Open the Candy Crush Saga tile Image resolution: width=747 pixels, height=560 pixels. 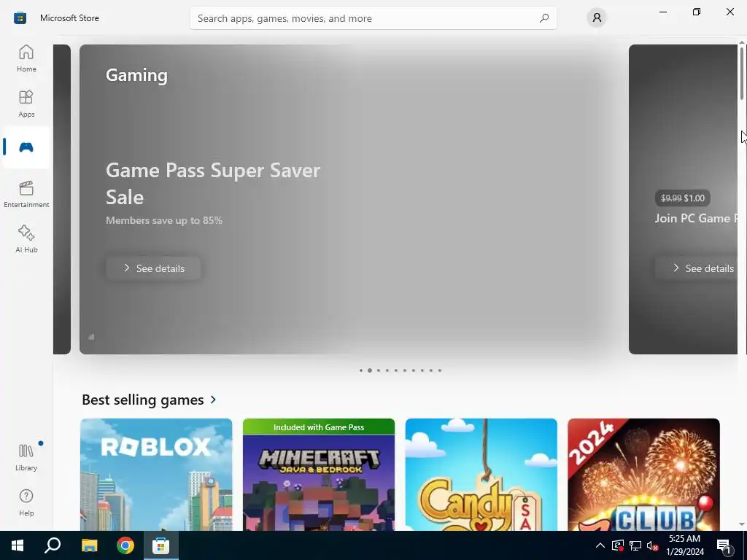pos(481,474)
